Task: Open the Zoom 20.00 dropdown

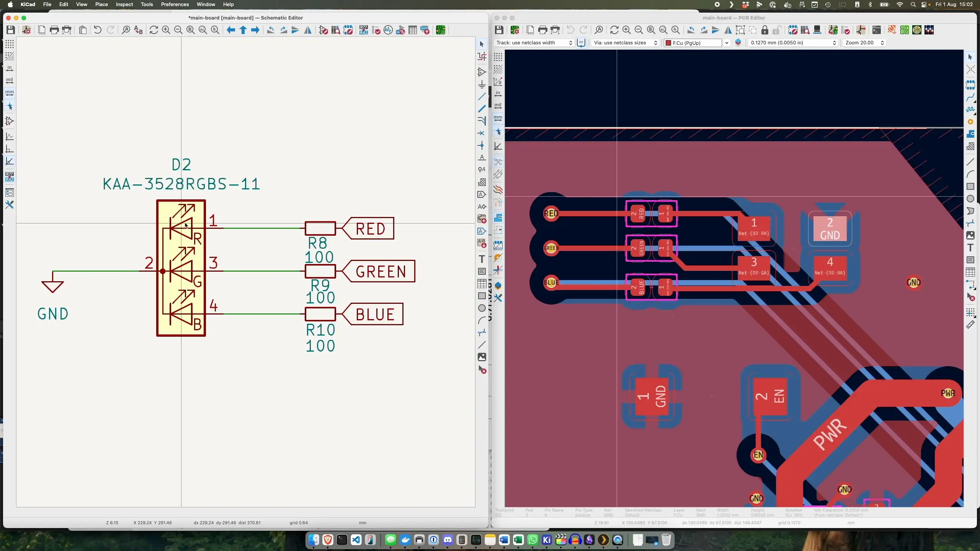Action: tap(864, 43)
